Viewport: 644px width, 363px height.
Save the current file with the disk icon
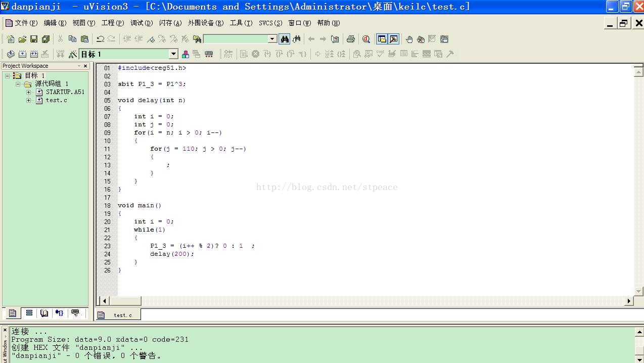(x=34, y=39)
